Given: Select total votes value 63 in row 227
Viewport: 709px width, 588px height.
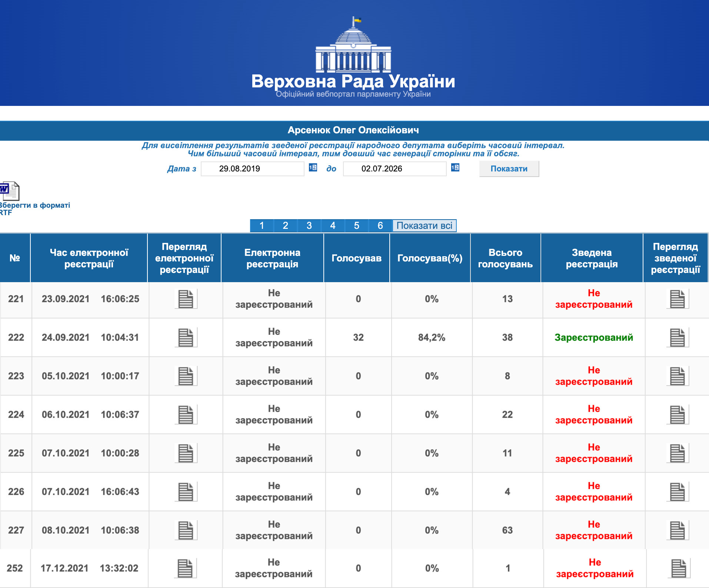Looking at the screenshot, I should click(507, 530).
